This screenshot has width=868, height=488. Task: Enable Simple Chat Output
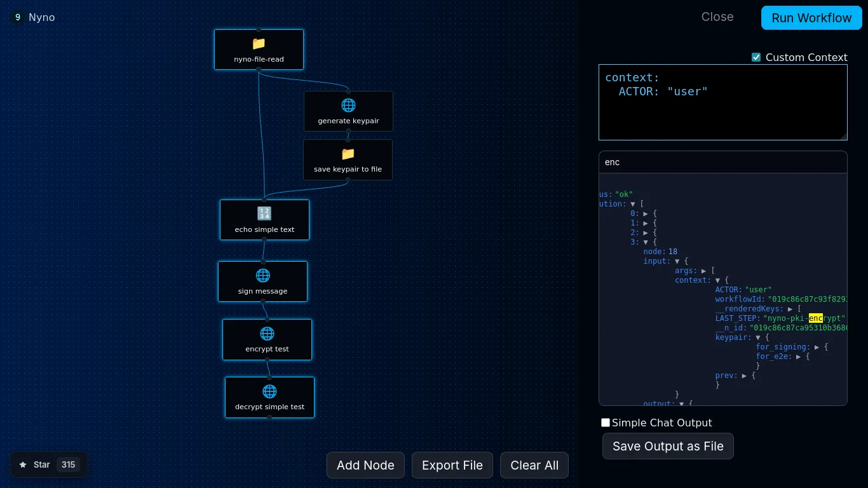click(x=606, y=422)
